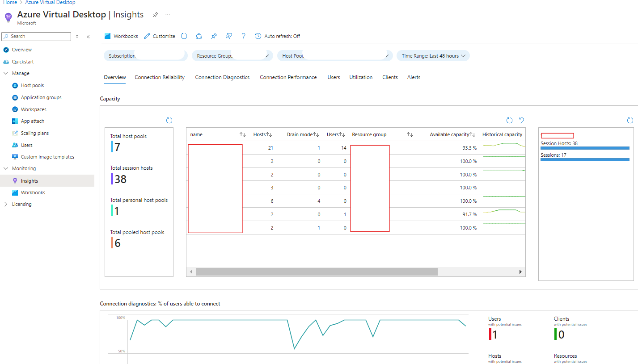Open the Users tab
Screen dimensions: 638x364
click(334, 77)
